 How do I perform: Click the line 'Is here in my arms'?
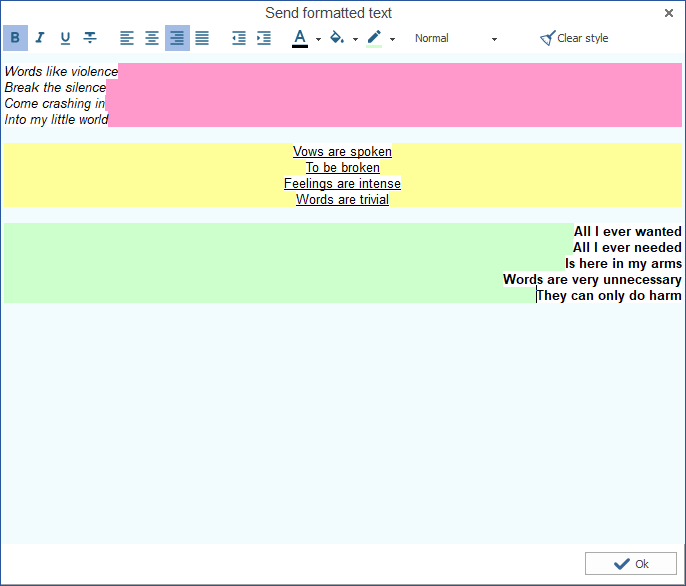(623, 263)
